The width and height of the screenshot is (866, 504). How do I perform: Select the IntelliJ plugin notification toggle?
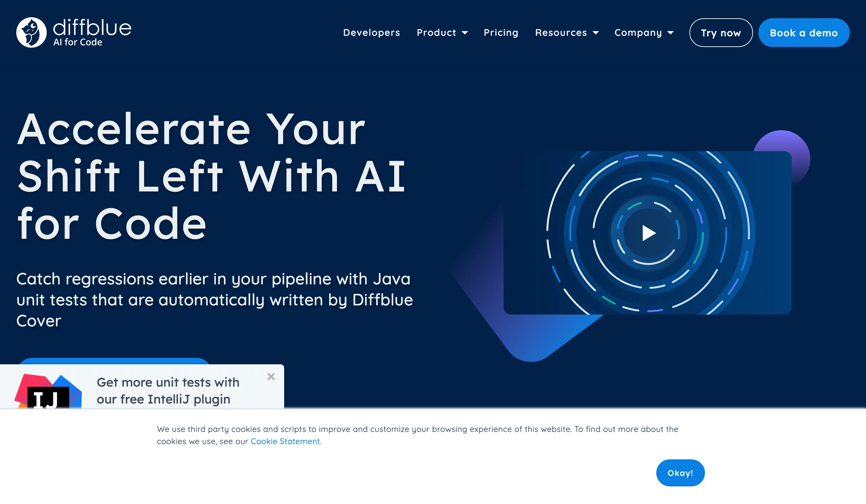point(271,377)
